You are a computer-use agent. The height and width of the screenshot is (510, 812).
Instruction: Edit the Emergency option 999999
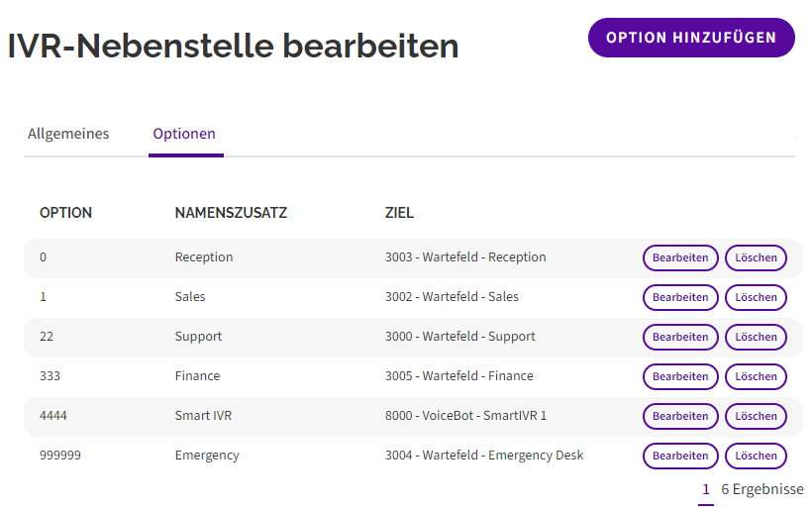point(680,456)
